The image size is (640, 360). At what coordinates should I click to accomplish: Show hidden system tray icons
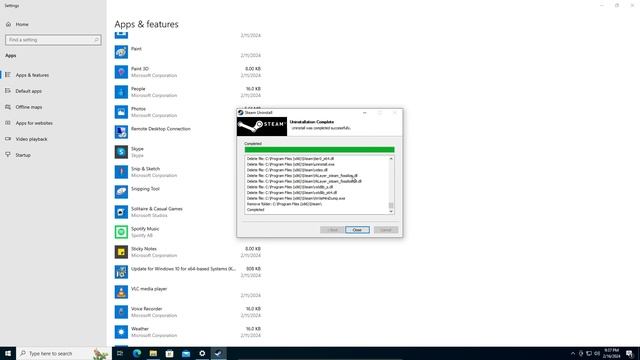tap(573, 353)
